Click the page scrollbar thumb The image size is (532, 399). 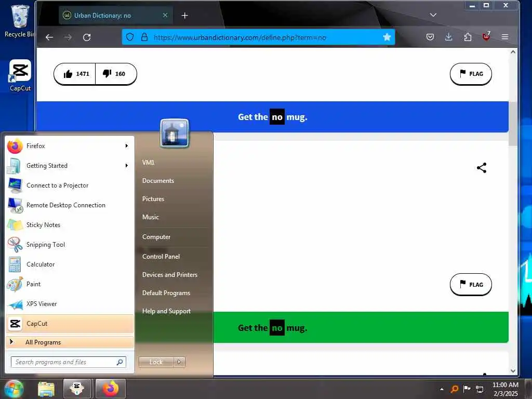513,124
